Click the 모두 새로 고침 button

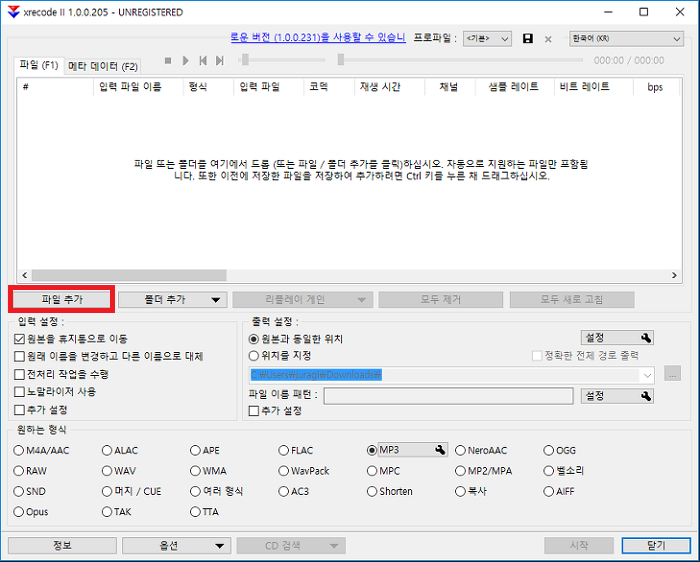pyautogui.click(x=572, y=300)
